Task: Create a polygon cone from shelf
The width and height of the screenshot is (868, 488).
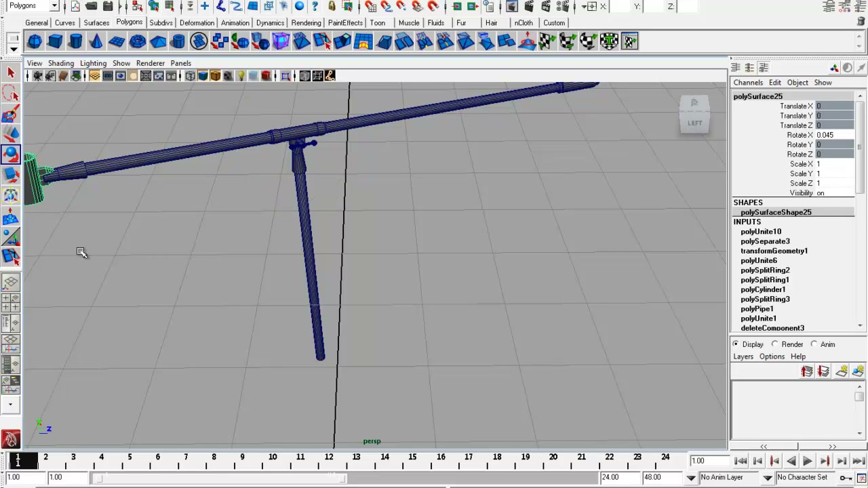Action: pos(96,41)
